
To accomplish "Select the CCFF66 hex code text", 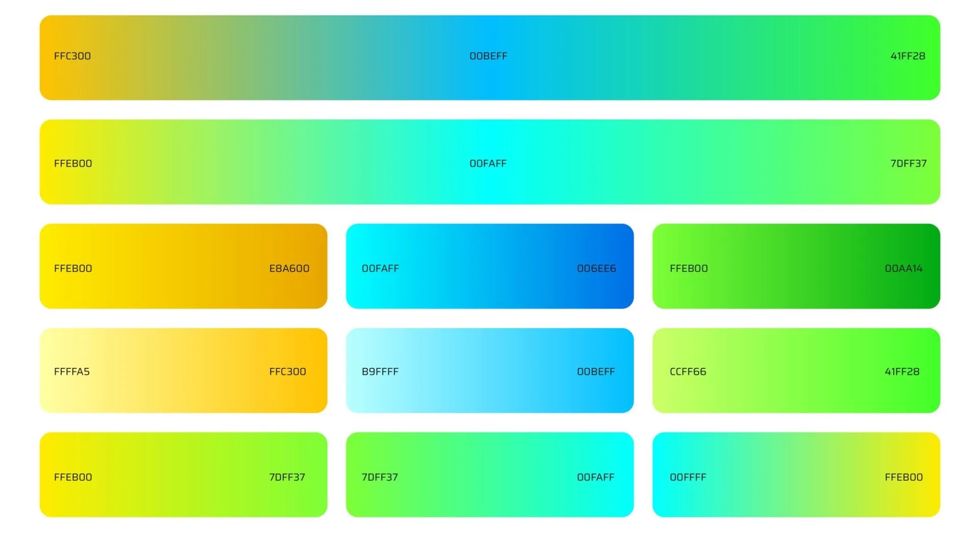I will point(688,372).
